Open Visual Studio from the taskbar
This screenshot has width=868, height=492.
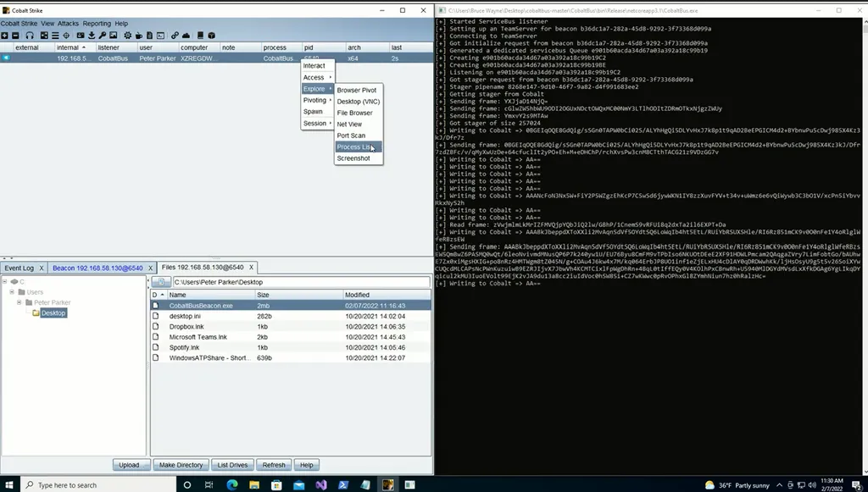coord(321,485)
